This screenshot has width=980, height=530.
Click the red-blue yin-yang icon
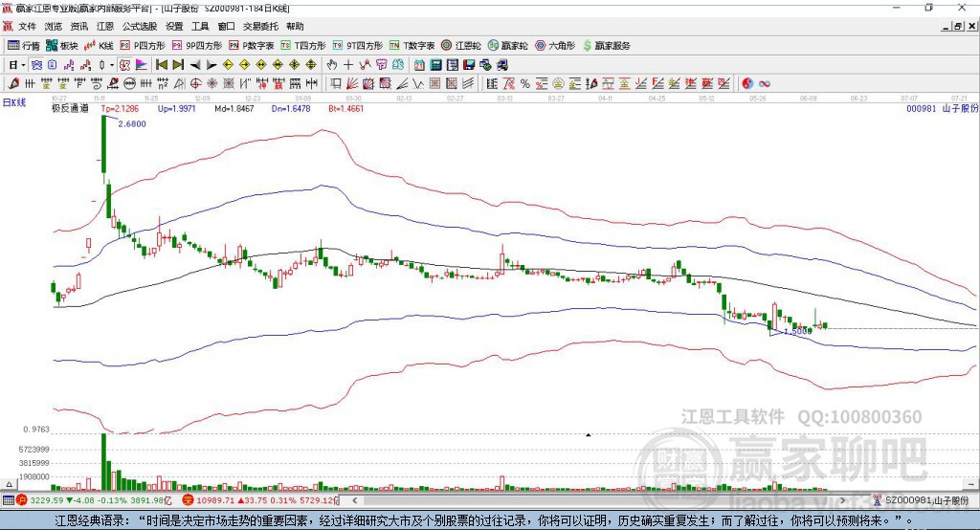pos(747,83)
